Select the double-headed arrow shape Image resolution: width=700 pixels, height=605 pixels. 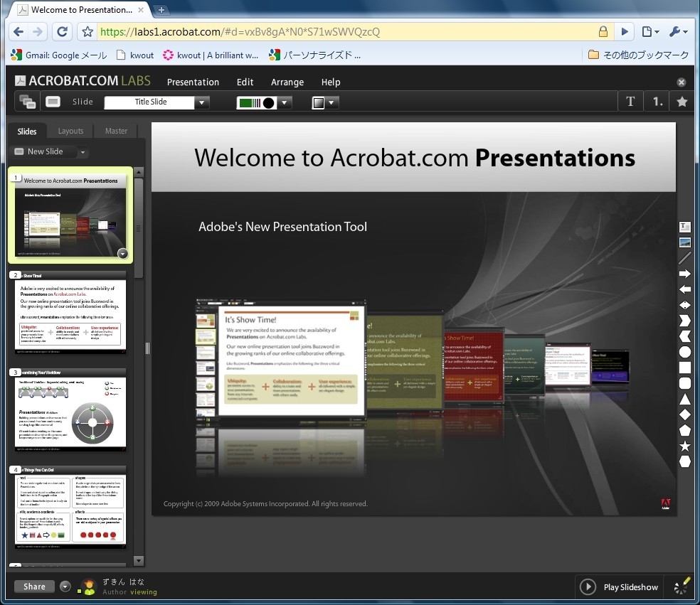[x=685, y=305]
